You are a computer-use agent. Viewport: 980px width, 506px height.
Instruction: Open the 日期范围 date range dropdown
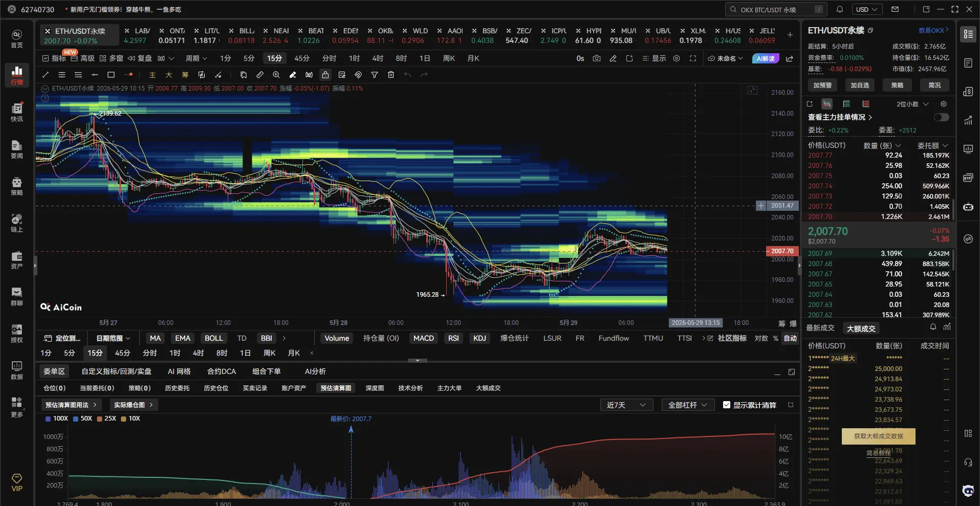[x=113, y=338]
